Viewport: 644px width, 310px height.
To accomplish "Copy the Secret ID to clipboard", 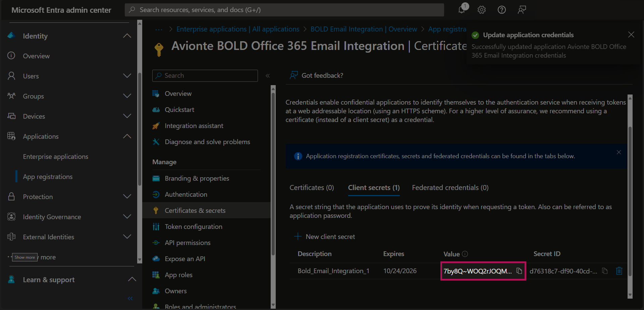I will [x=605, y=271].
